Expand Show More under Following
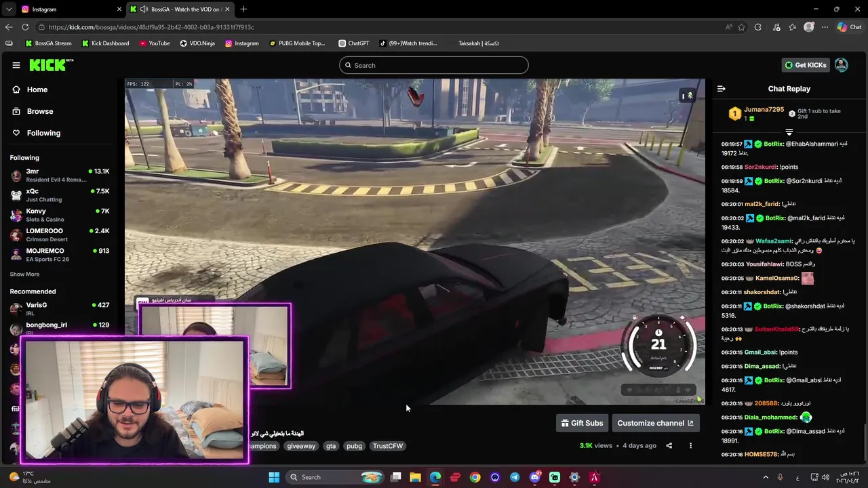 pyautogui.click(x=24, y=274)
